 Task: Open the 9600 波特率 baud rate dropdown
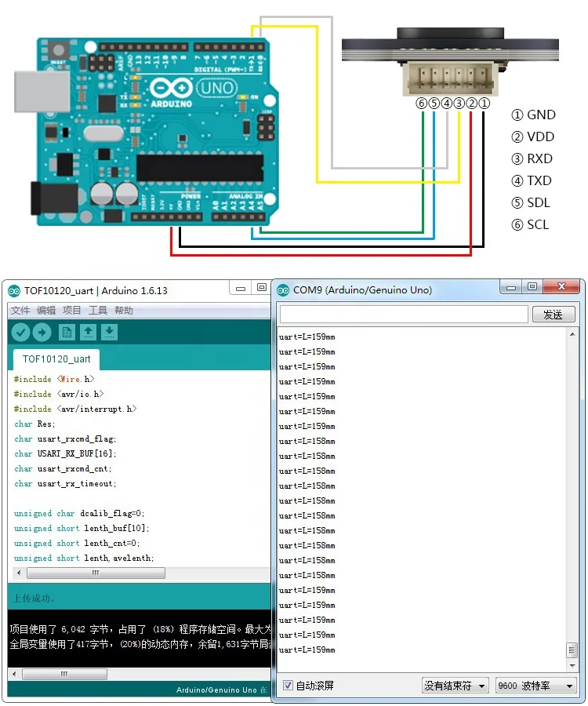tap(535, 686)
